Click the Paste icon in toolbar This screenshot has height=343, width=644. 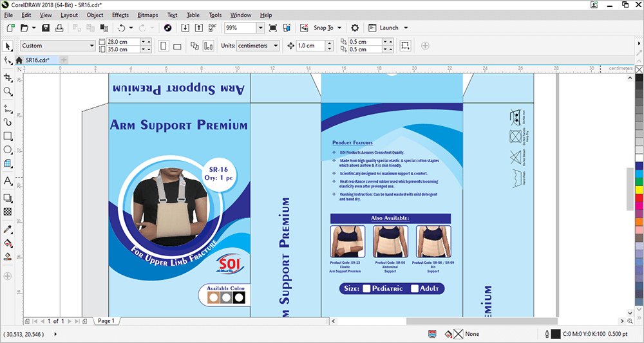104,28
